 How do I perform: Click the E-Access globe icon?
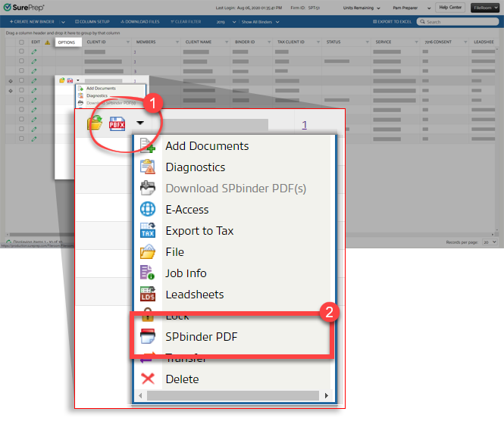pos(148,209)
